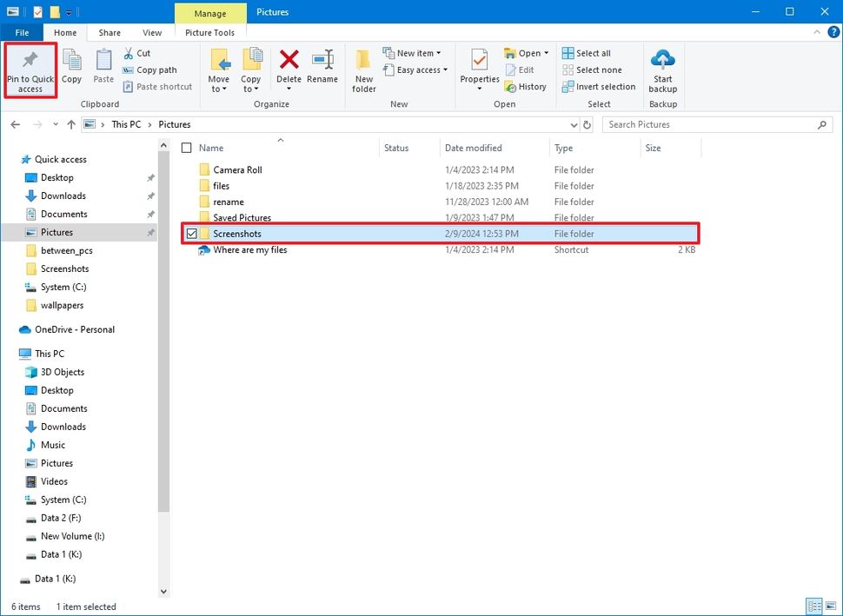Viewport: 843px width, 616px height.
Task: Click the History icon in the Open group
Action: pyautogui.click(x=527, y=86)
